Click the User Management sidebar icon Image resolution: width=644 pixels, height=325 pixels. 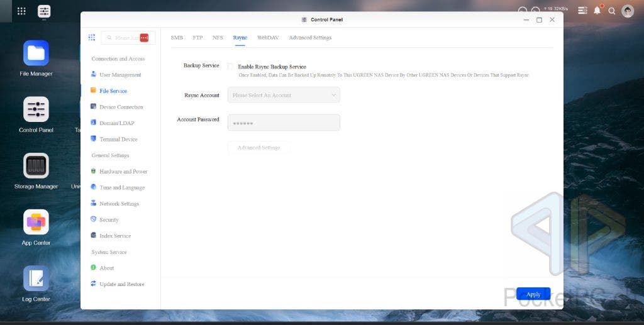click(x=93, y=74)
